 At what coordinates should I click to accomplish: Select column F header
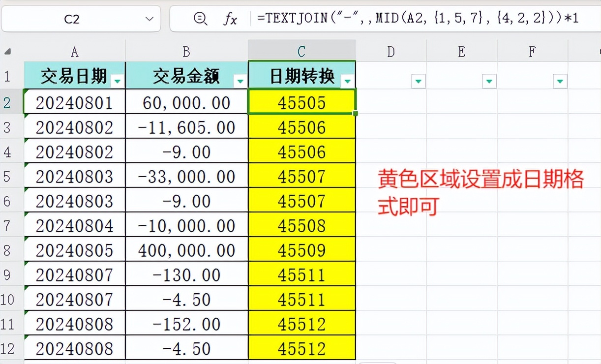pos(533,51)
